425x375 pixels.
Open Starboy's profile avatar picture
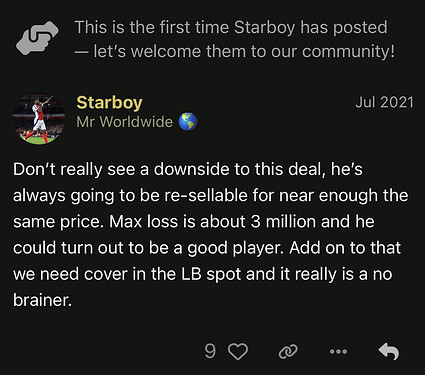[39, 119]
